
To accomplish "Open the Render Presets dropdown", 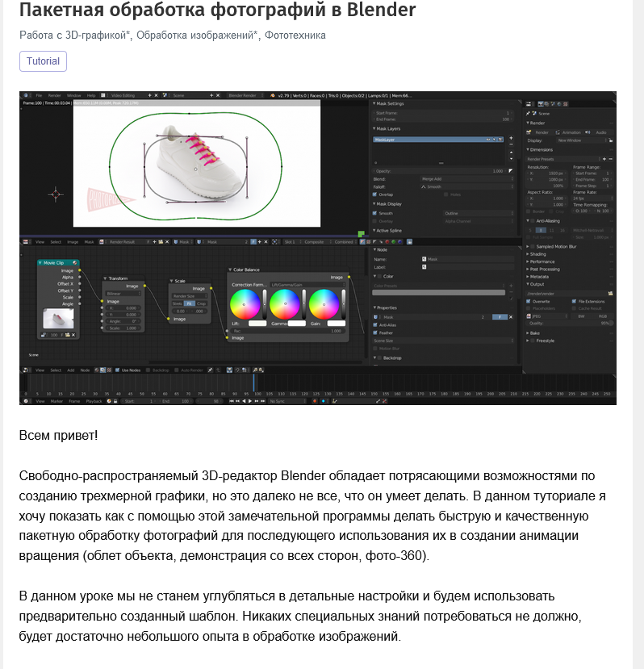I will click(563, 159).
